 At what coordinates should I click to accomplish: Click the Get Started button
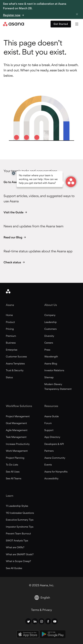coord(61,24)
